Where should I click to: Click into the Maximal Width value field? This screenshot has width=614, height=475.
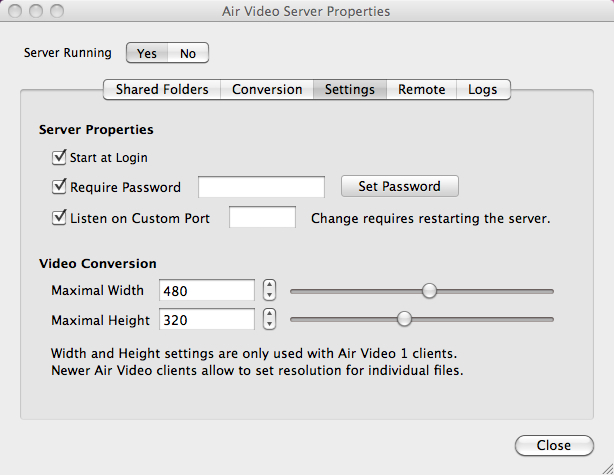tap(207, 290)
